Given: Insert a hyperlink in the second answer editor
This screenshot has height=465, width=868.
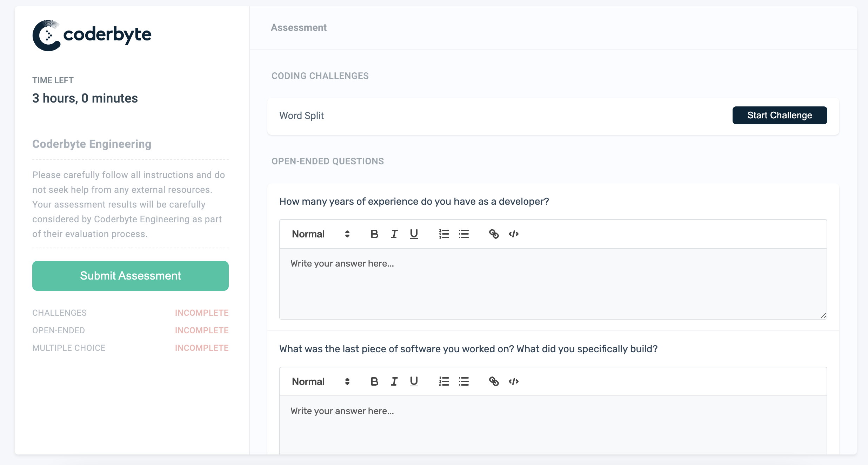Looking at the screenshot, I should click(494, 381).
